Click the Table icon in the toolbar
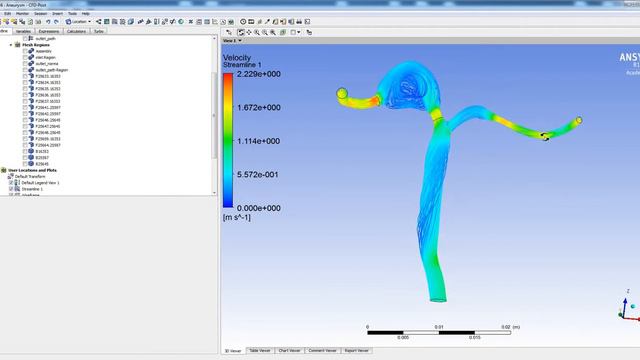 (207, 22)
